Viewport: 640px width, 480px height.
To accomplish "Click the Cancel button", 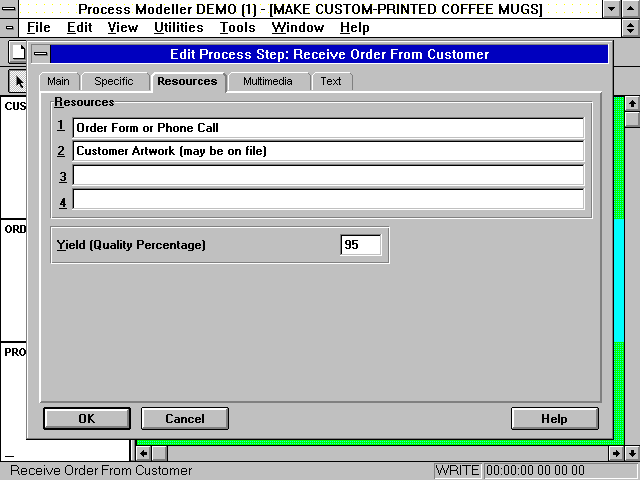I will click(x=185, y=419).
